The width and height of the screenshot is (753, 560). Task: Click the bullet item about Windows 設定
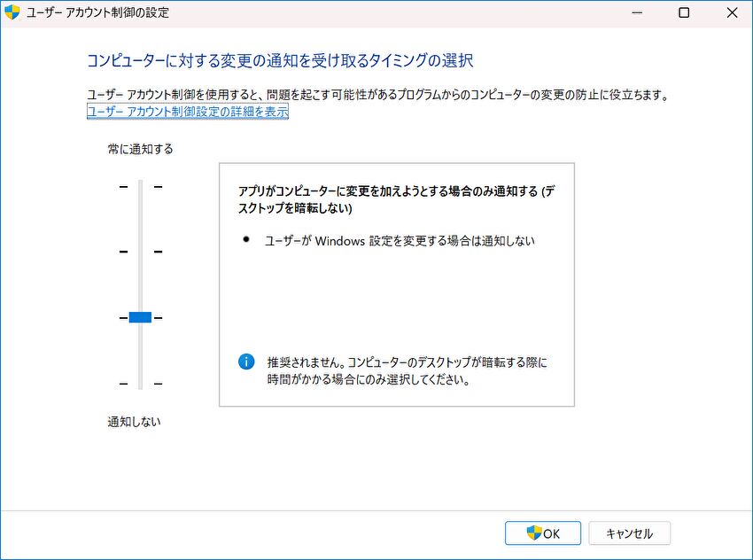coord(400,240)
